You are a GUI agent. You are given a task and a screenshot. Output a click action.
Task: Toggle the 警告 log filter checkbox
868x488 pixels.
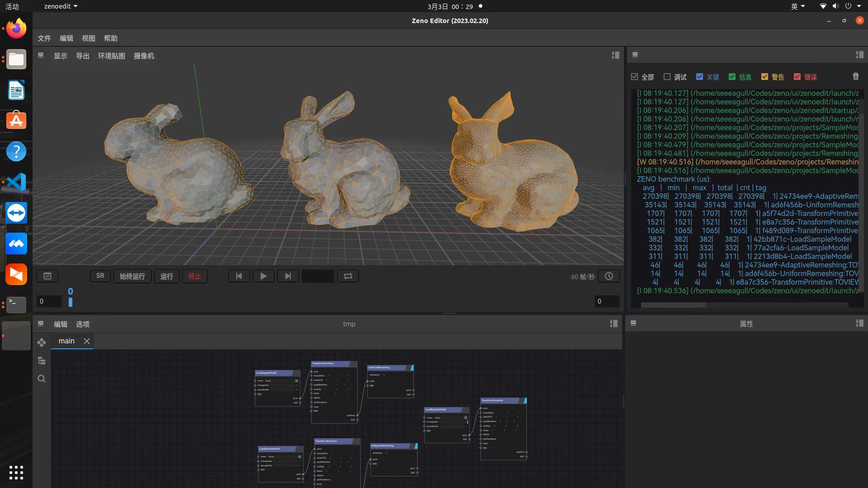click(765, 77)
